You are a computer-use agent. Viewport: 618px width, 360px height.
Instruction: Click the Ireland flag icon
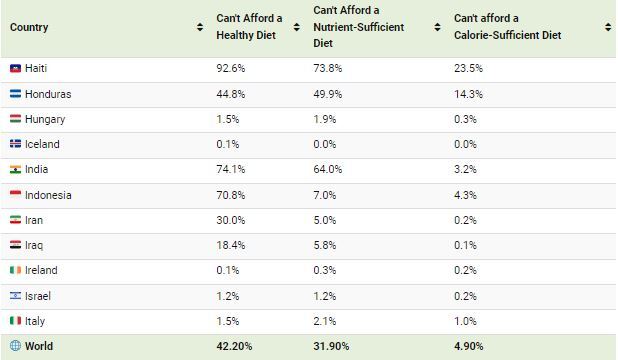pos(15,270)
